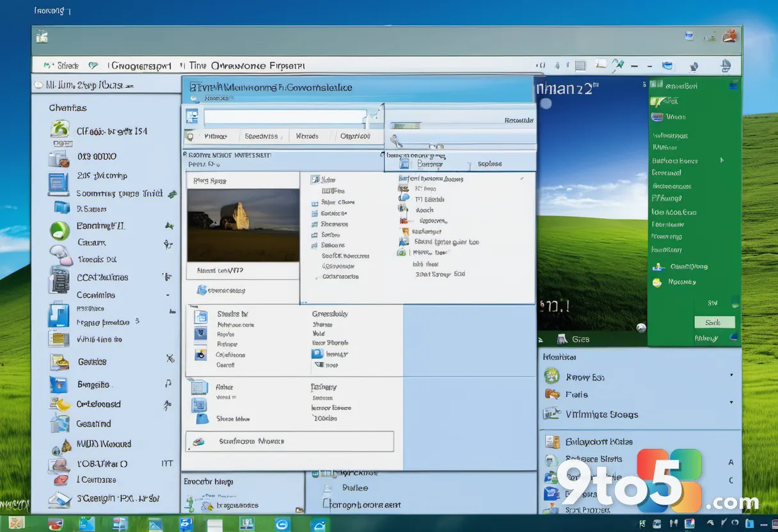Click the blue icon left of the dialog text field

192,116
